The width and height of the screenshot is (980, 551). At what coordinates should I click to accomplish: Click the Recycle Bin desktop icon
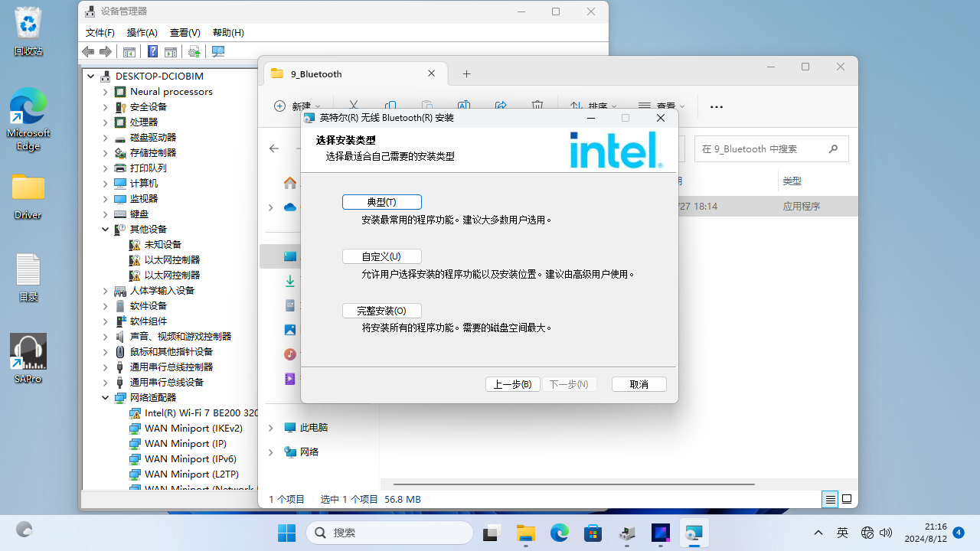(28, 31)
